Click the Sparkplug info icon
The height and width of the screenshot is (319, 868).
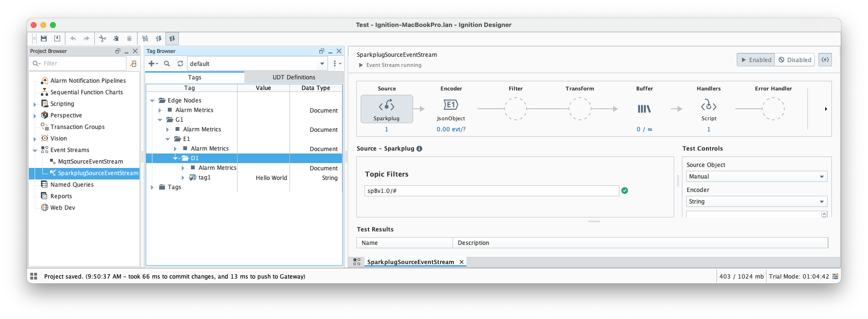pos(419,149)
